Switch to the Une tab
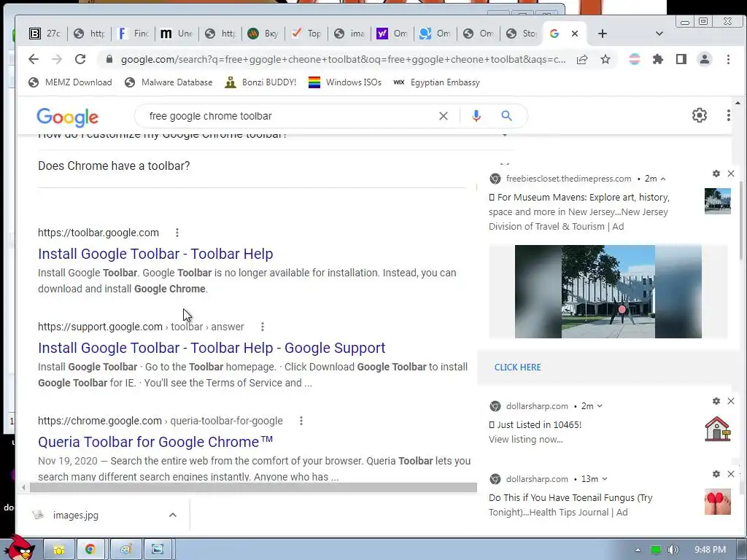747x560 pixels. click(177, 34)
